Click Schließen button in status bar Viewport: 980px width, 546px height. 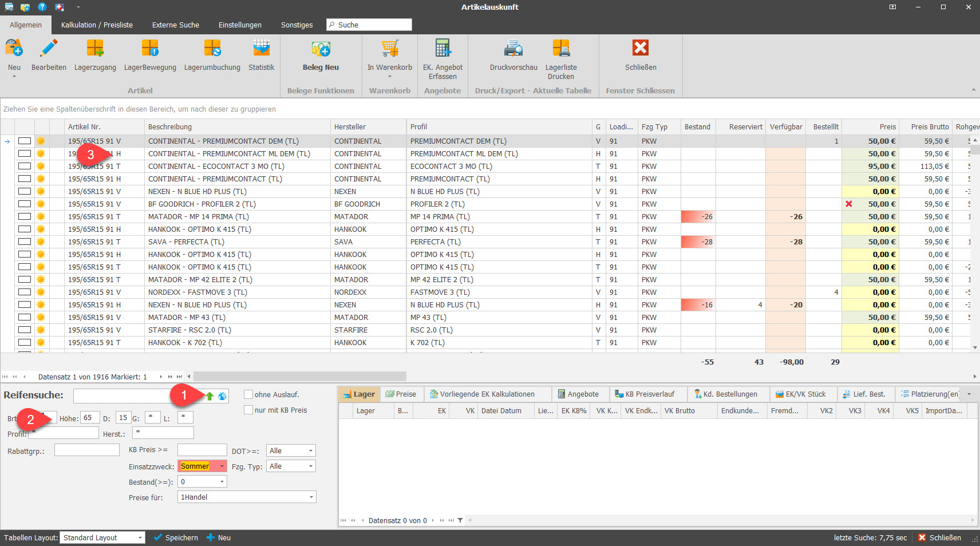pyautogui.click(x=939, y=537)
